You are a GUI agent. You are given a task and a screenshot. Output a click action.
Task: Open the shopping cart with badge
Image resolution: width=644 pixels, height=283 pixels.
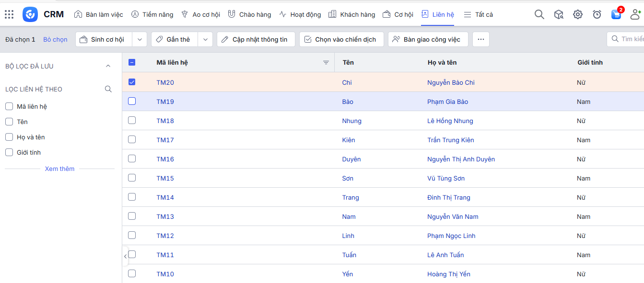616,14
